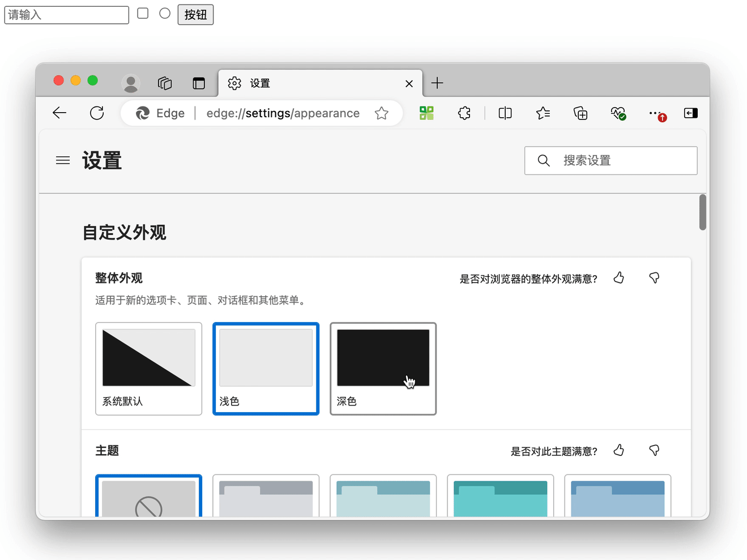Open the Extensions puzzle piece icon

[464, 113]
